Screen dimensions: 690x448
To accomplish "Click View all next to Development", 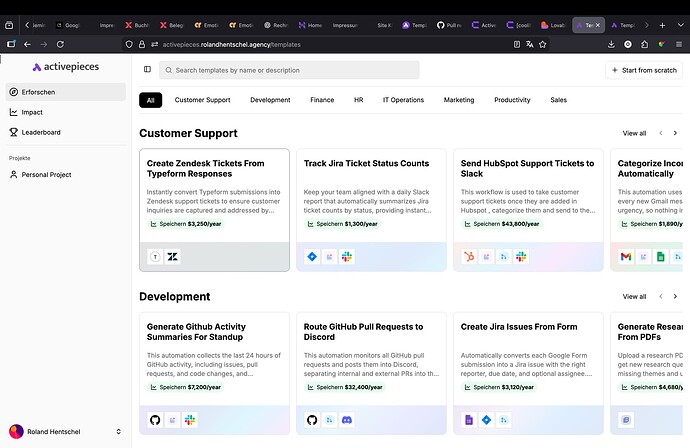I will 634,296.
